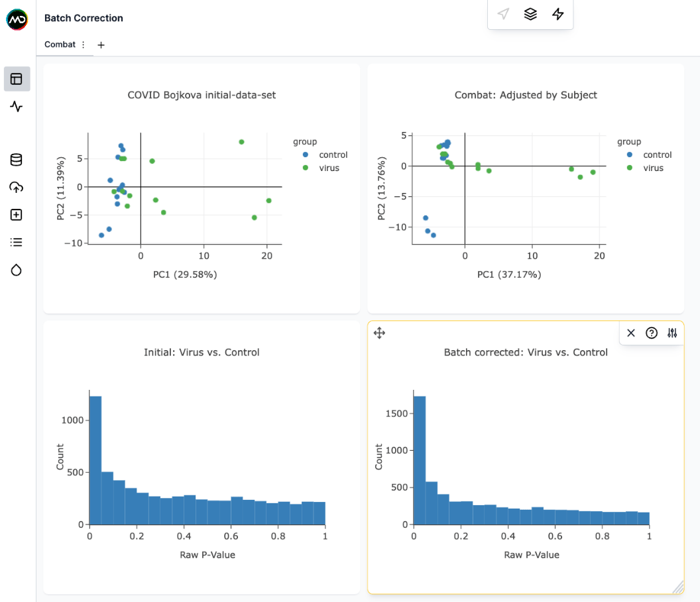700x602 pixels.
Task: Open help for Batch corrected panel
Action: click(652, 333)
